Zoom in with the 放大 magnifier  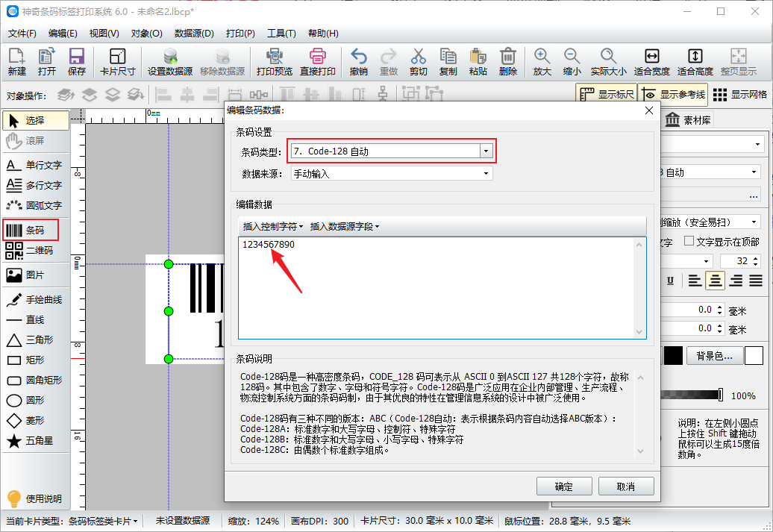(542, 62)
